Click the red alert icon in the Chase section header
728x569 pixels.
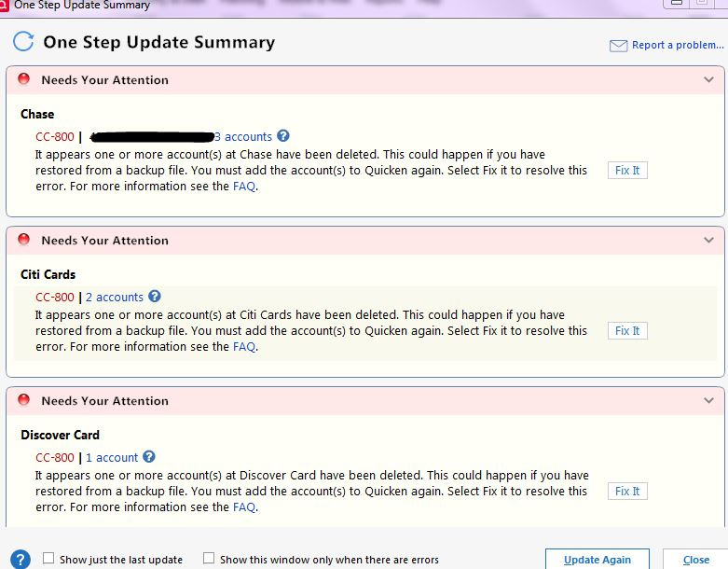(23, 79)
